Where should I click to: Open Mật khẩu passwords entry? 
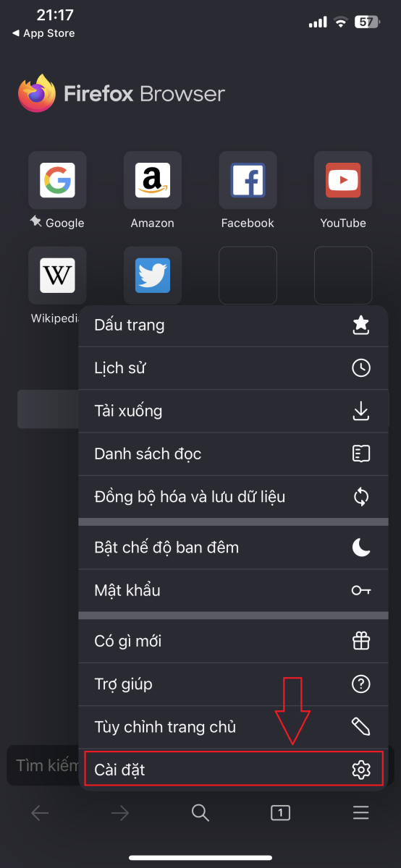(233, 590)
